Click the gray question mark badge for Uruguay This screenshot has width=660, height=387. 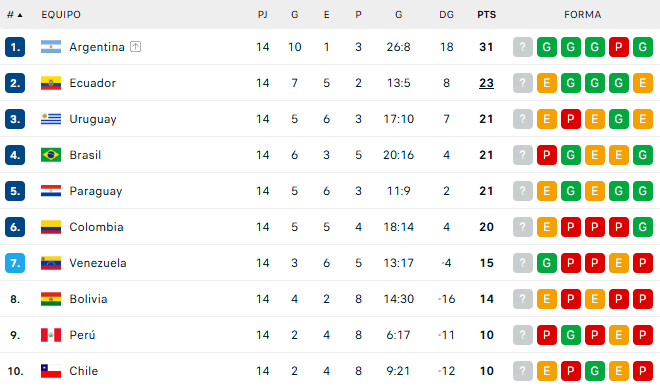click(x=522, y=119)
